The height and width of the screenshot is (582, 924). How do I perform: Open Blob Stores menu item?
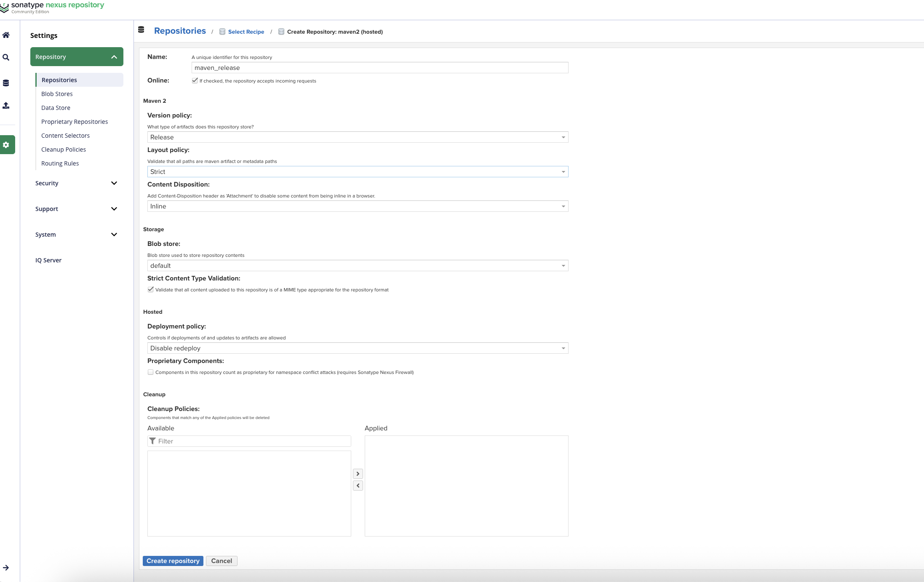click(x=57, y=94)
